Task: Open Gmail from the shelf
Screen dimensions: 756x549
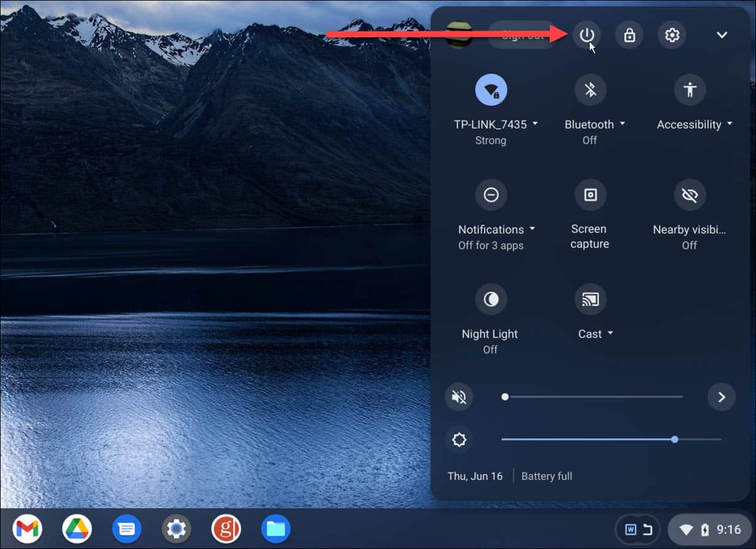Action: tap(27, 529)
